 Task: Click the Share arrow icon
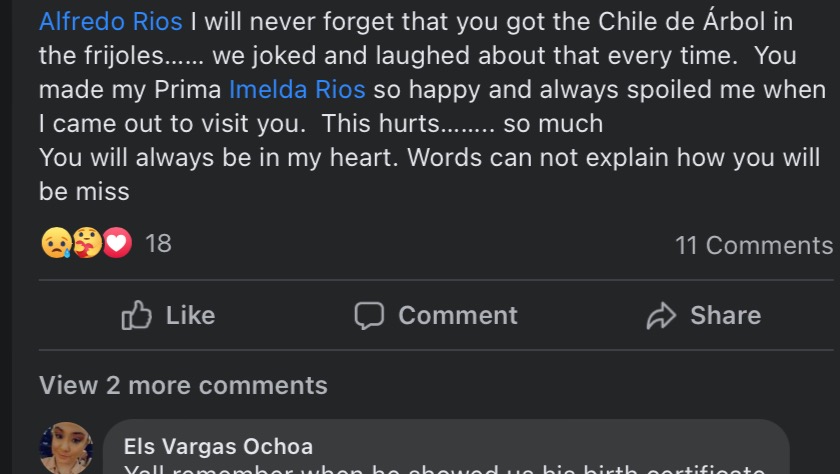(x=661, y=316)
